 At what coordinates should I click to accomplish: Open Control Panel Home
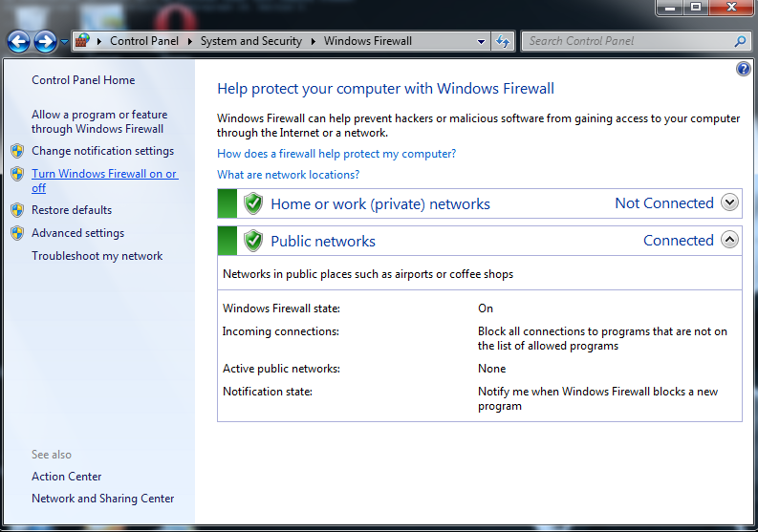click(83, 80)
